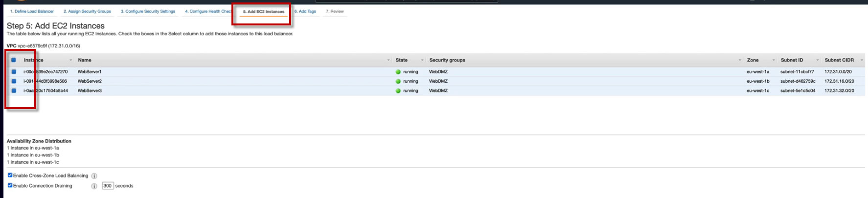The image size is (868, 198).
Task: Click the WebServer2 name cell
Action: point(90,81)
